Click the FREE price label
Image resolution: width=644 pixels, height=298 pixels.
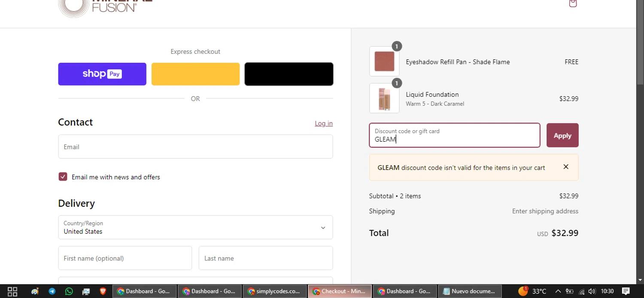coord(571,62)
